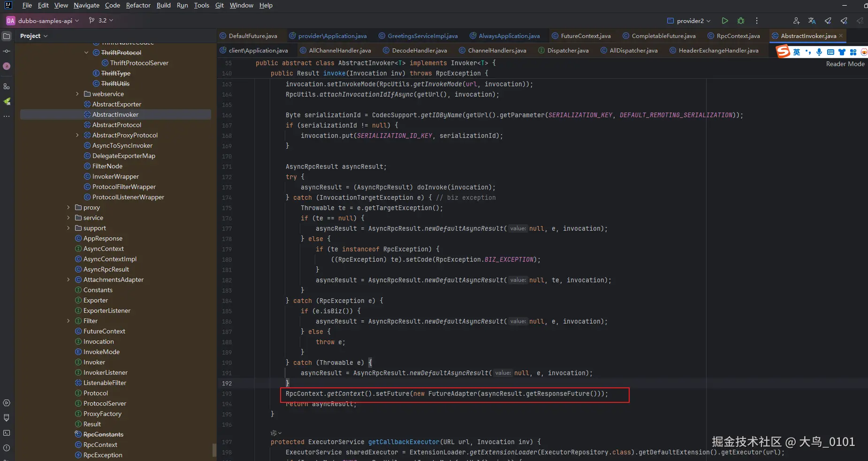Open the Structure tool window
The width and height of the screenshot is (868, 461).
click(x=7, y=86)
